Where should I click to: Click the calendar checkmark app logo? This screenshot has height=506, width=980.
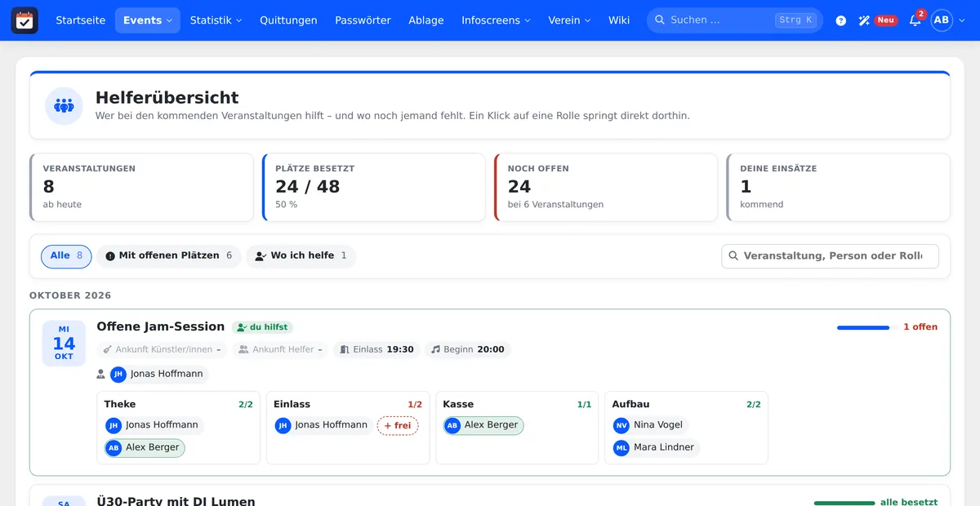24,20
